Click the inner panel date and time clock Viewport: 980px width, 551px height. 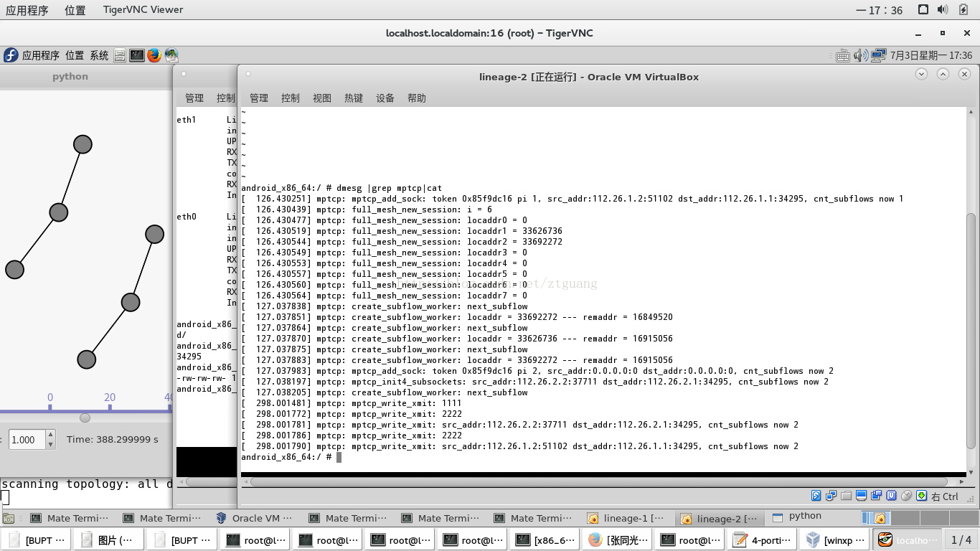pos(931,55)
